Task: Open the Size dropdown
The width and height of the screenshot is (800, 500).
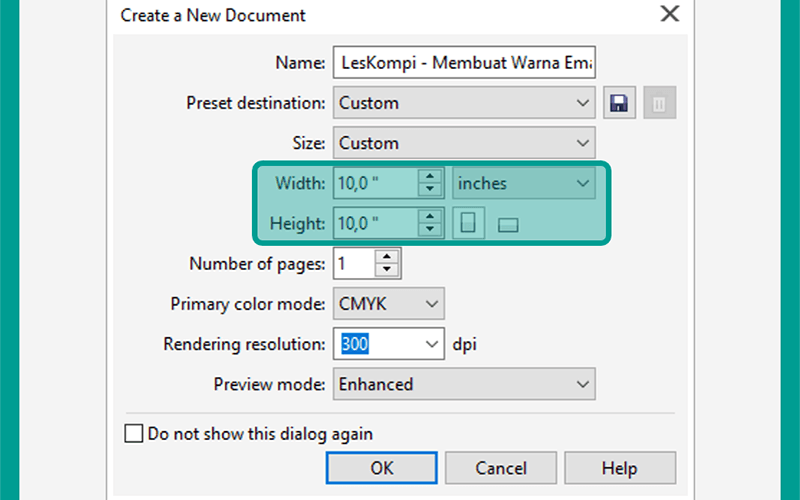Action: (464, 143)
